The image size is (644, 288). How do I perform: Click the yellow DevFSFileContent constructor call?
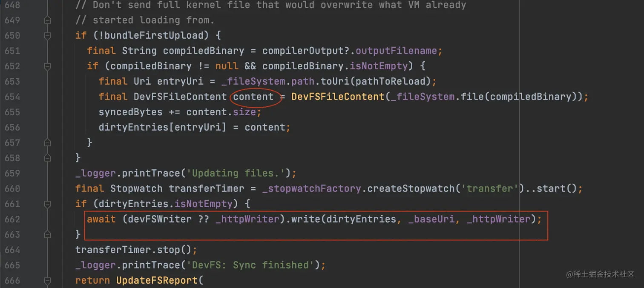click(x=338, y=97)
